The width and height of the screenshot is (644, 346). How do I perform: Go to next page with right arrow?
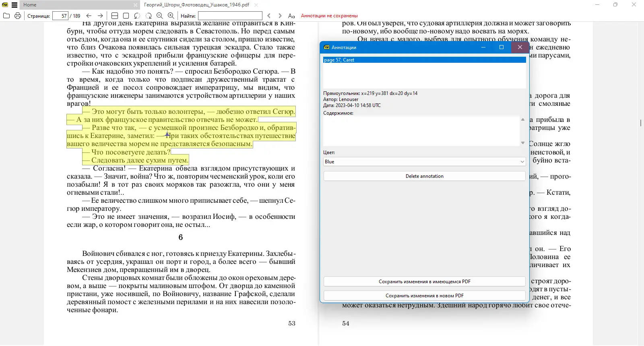coord(100,16)
